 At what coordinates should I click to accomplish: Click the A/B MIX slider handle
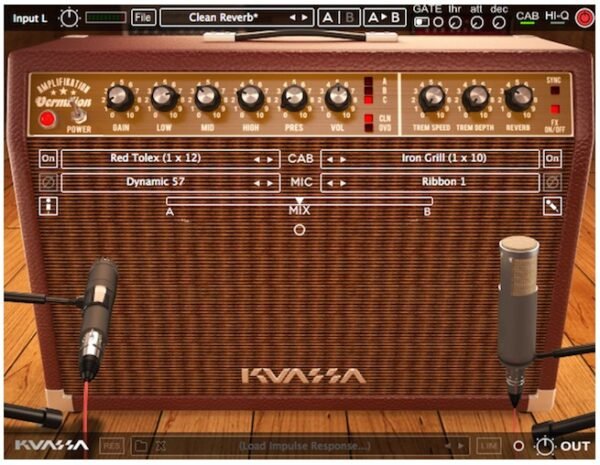point(299,201)
